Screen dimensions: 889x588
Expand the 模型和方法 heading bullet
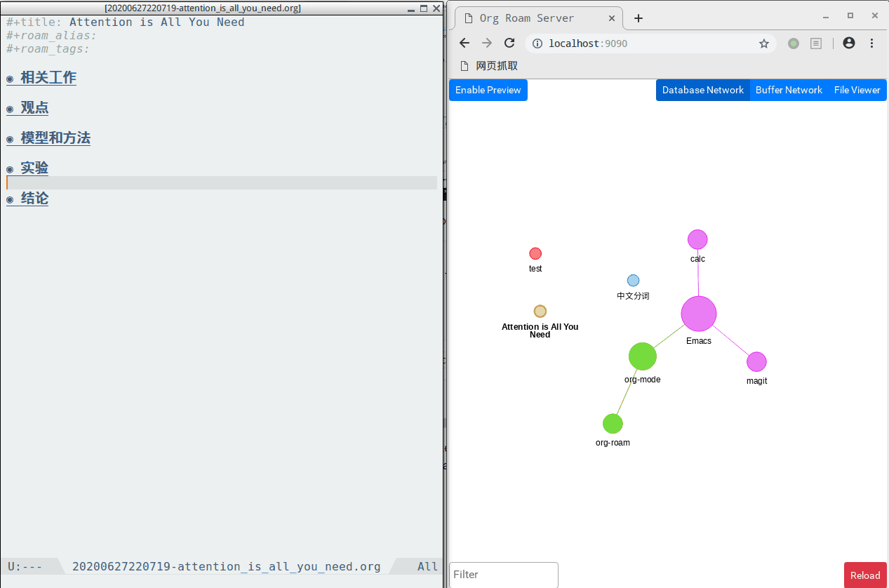pos(10,140)
